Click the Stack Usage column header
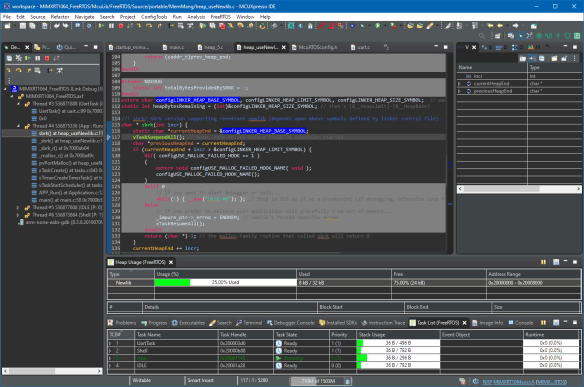The image size is (584, 387). [398, 334]
